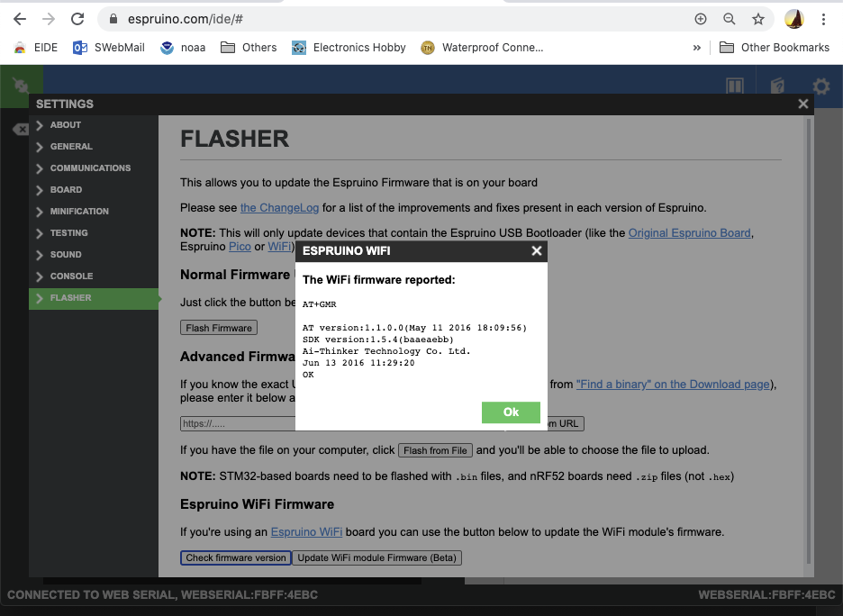This screenshot has width=843, height=616.
Task: Open Other Bookmarks folder
Action: pyautogui.click(x=775, y=48)
